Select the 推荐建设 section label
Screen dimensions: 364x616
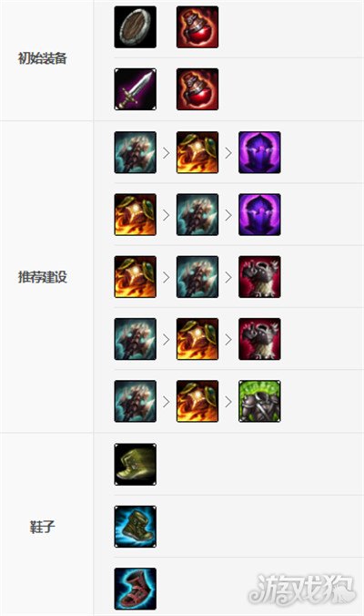43,277
